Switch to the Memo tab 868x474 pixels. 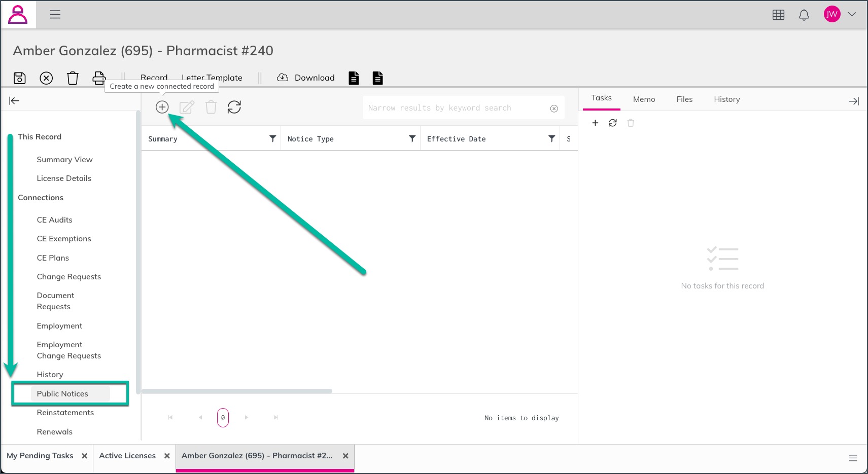tap(644, 99)
